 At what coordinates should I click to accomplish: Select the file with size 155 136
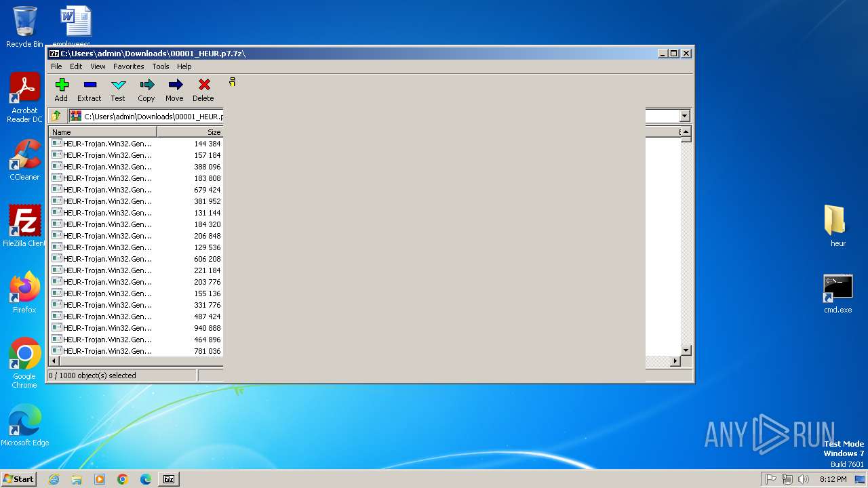[136, 293]
